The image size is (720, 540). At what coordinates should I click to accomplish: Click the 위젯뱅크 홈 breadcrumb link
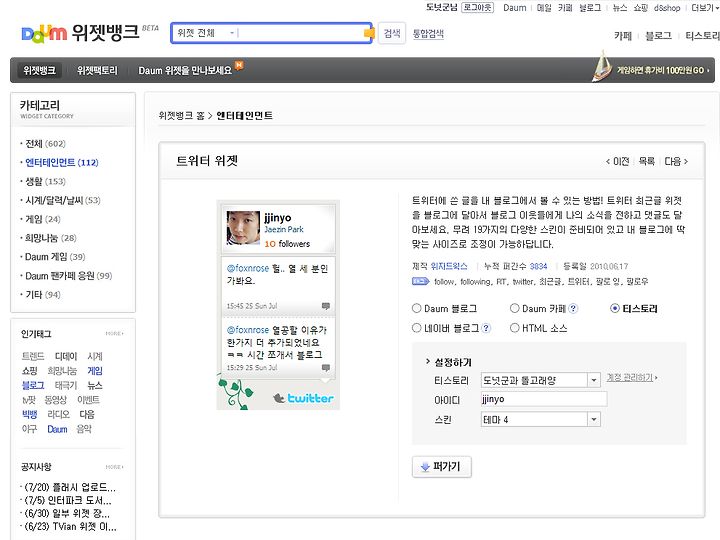181,115
